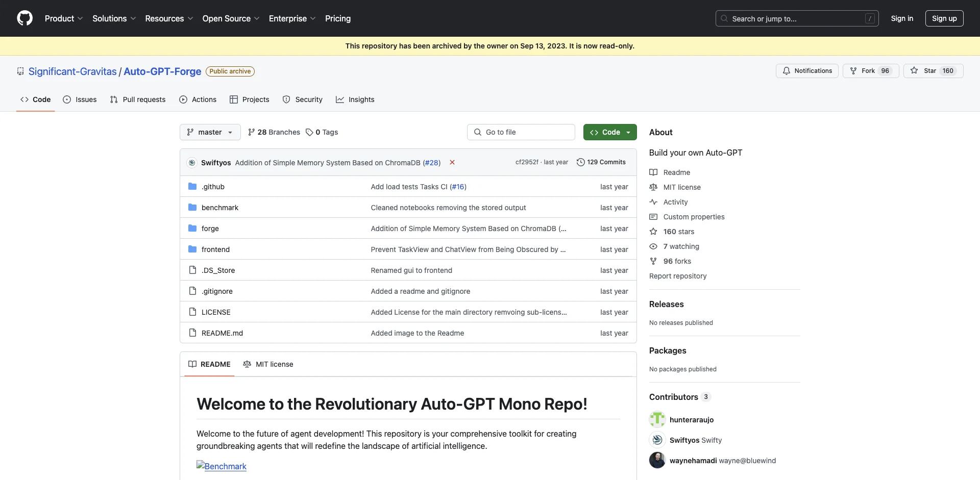The width and height of the screenshot is (980, 480).
Task: Click the LICENSE file icon
Action: (x=192, y=312)
